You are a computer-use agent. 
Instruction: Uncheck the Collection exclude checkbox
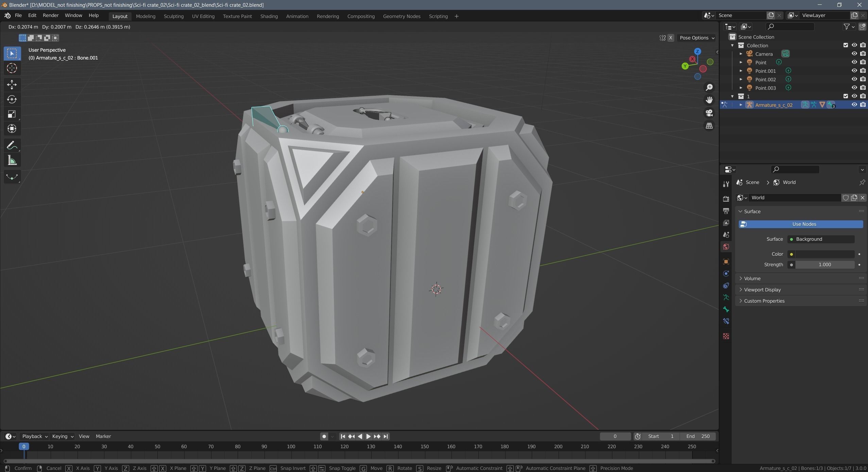click(846, 45)
